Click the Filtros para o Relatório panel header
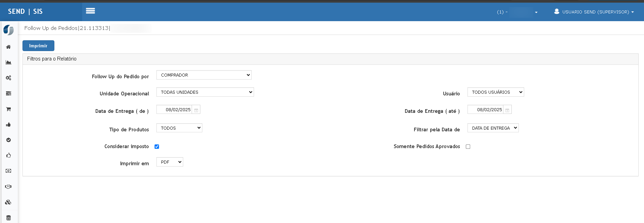The height and width of the screenshot is (223, 644). pyautogui.click(x=330, y=59)
